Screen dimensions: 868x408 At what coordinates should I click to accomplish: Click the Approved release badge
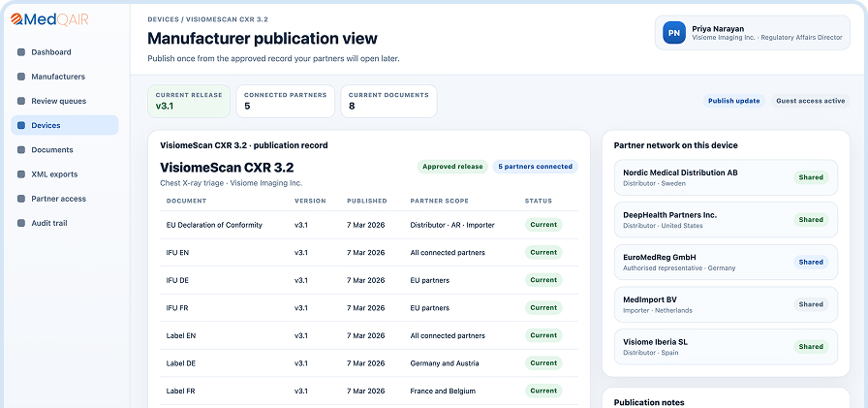click(452, 167)
